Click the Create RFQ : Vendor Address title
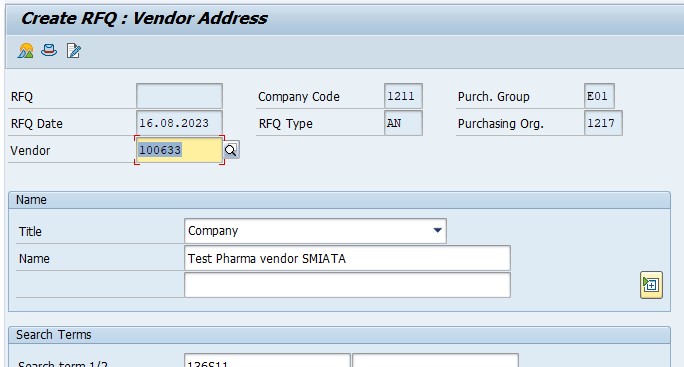 click(x=144, y=18)
